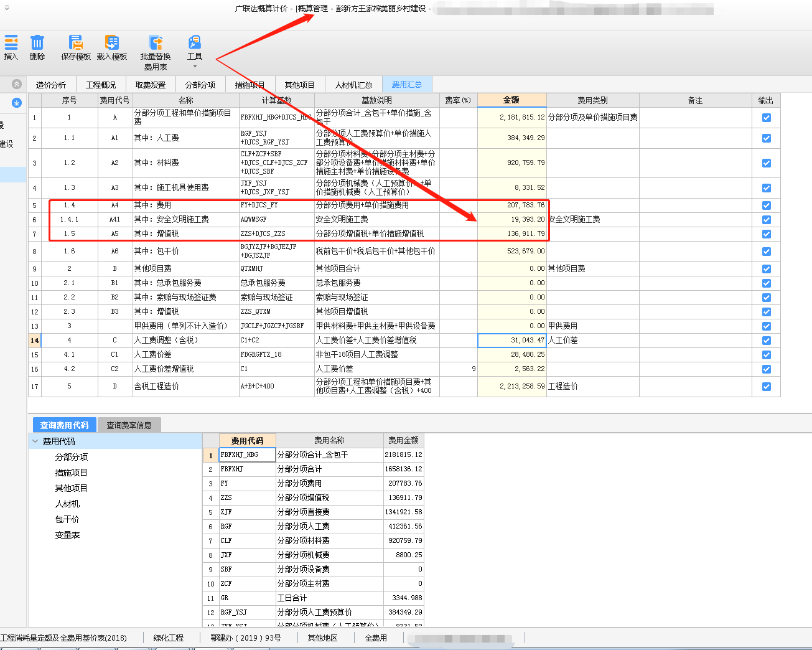Image resolution: width=812 pixels, height=650 pixels.
Task: Toggle output checkbox for 其中：包干价 row
Action: coord(767,252)
